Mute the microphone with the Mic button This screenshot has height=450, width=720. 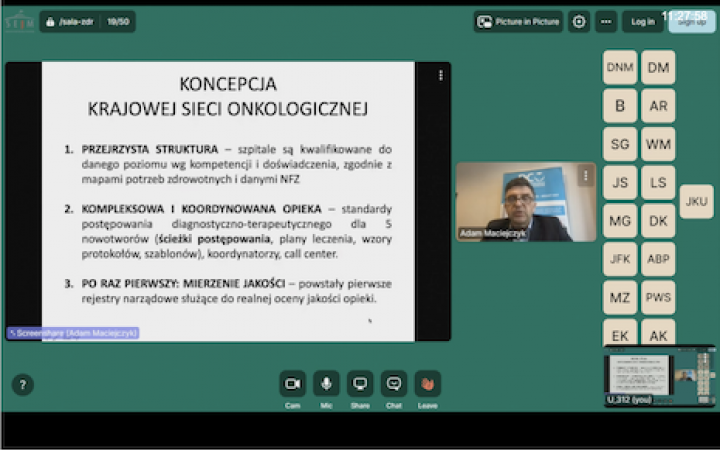click(326, 383)
